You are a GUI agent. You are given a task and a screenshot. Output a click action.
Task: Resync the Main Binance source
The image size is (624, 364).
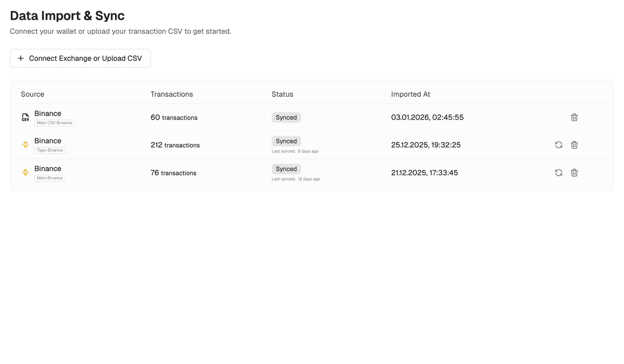pos(558,173)
